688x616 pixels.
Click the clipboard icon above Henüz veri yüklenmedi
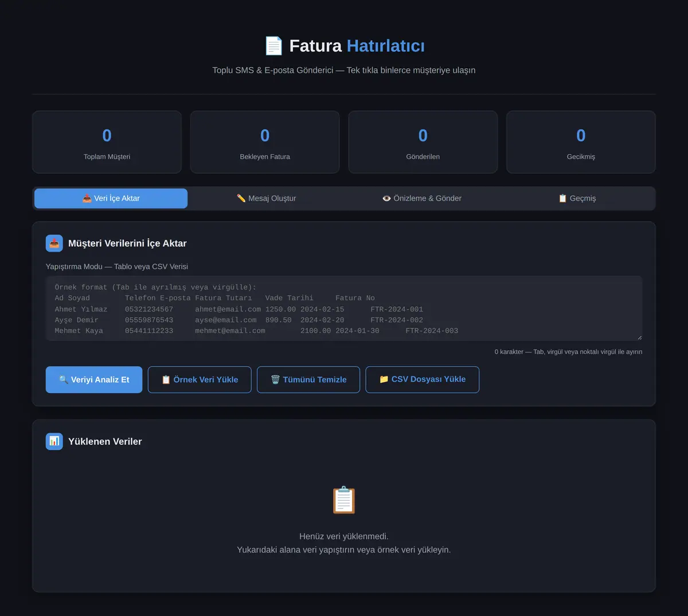(x=344, y=500)
